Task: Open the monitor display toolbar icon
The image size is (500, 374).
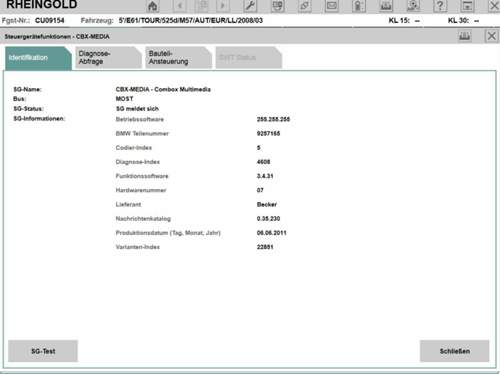Action: pyautogui.click(x=277, y=6)
